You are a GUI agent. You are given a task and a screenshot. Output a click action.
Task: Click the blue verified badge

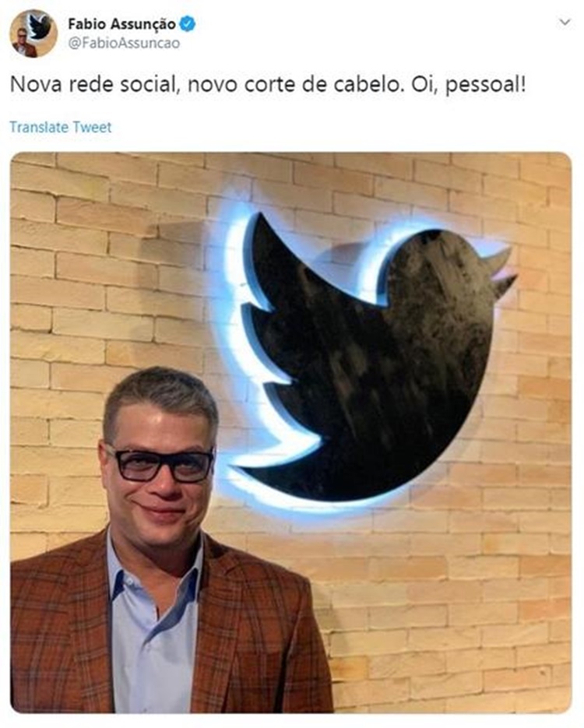[x=187, y=24]
